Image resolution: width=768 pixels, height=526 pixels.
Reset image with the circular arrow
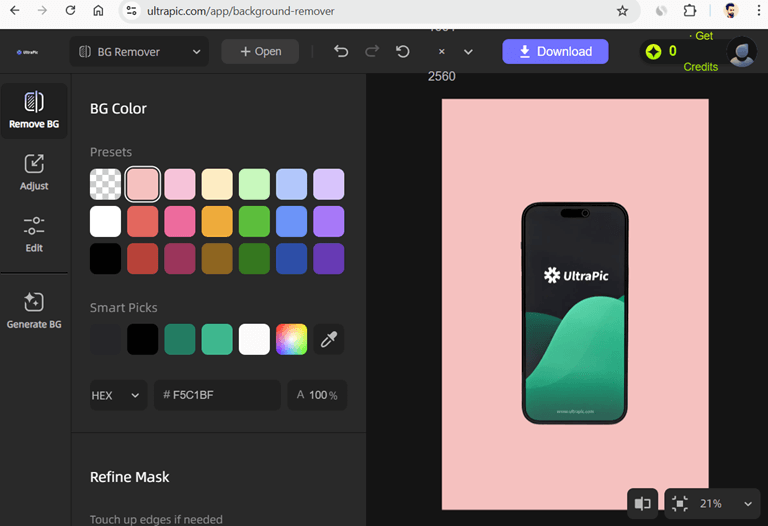click(403, 51)
